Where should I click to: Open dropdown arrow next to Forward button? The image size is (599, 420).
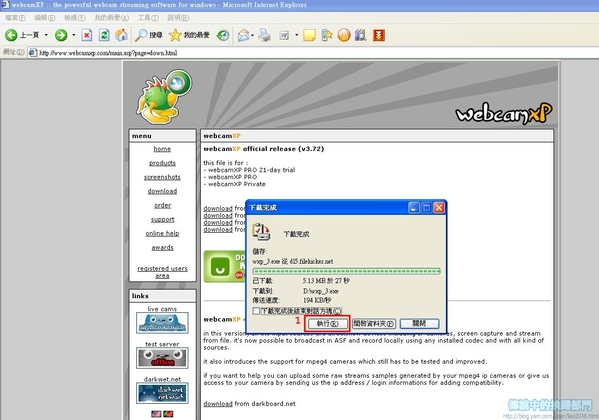(x=74, y=35)
